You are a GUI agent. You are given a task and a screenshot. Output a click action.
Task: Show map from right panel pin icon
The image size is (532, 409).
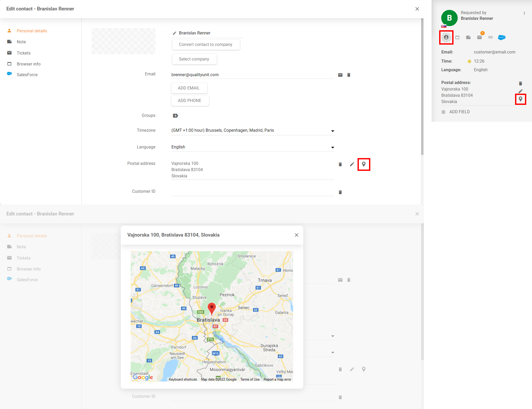pos(520,99)
